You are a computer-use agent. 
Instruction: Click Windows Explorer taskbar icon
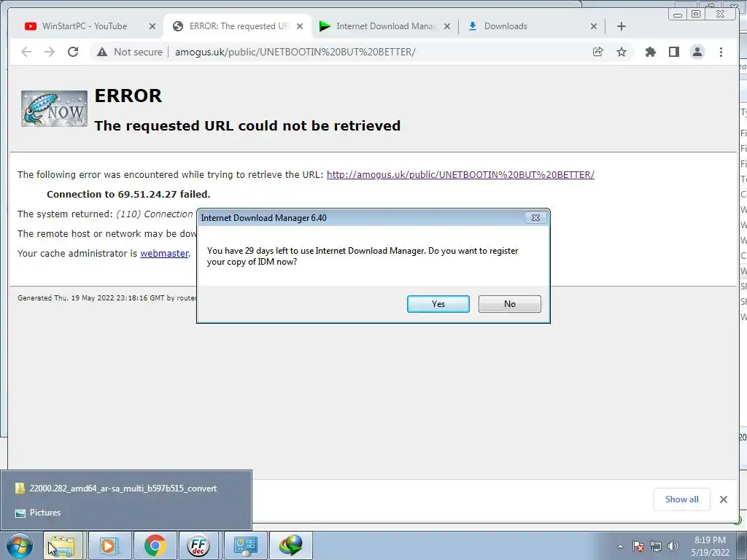click(x=63, y=545)
